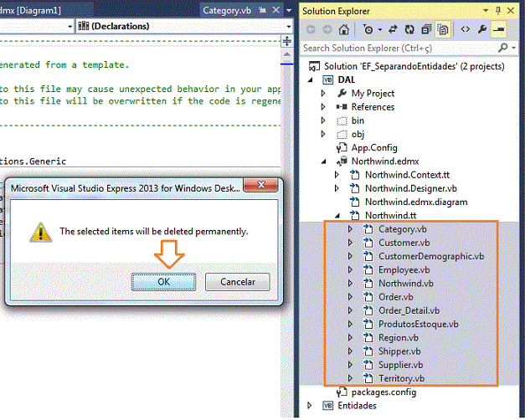Expand the Employee.vb node arrow
The image size is (525, 420).
click(x=350, y=269)
